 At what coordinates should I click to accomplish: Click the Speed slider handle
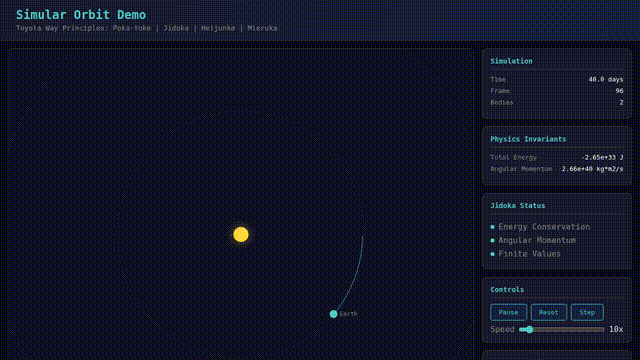point(529,329)
